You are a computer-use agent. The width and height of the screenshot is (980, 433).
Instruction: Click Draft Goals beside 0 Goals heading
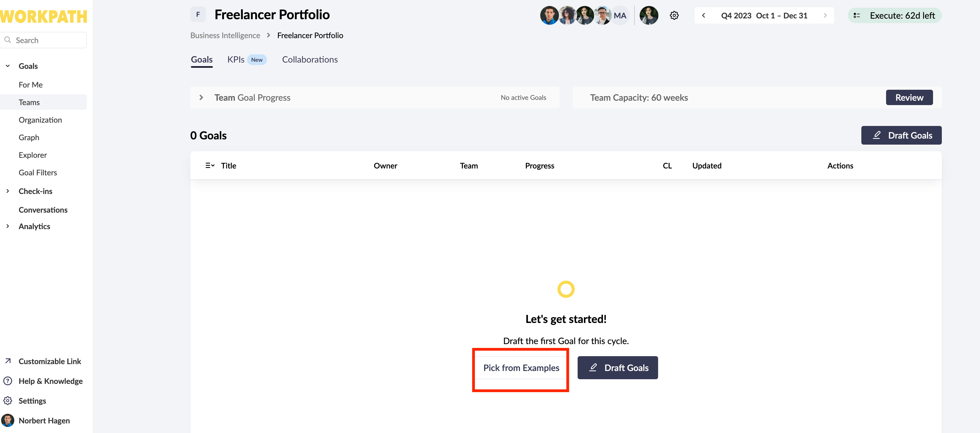[901, 135]
